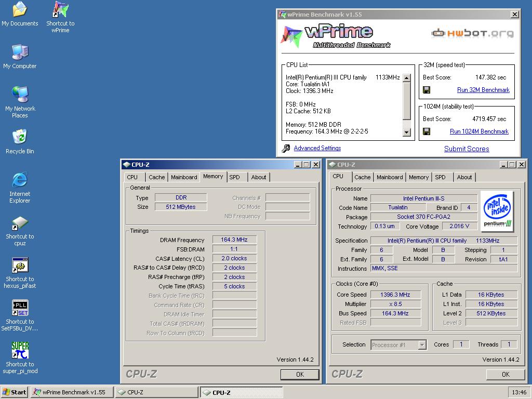Image resolution: width=532 pixels, height=399 pixels.
Task: Open About tab in the right CPU-Z window
Action: pyautogui.click(x=464, y=177)
